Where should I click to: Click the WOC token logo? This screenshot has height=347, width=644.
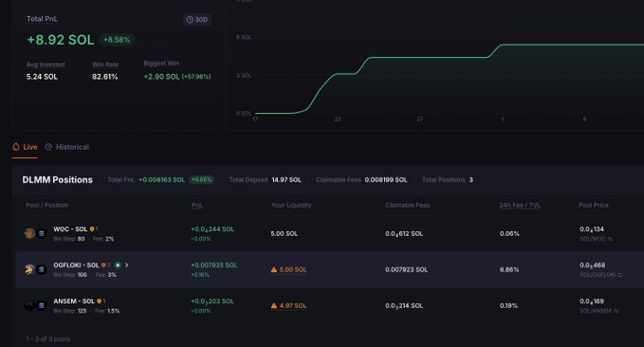click(x=29, y=233)
